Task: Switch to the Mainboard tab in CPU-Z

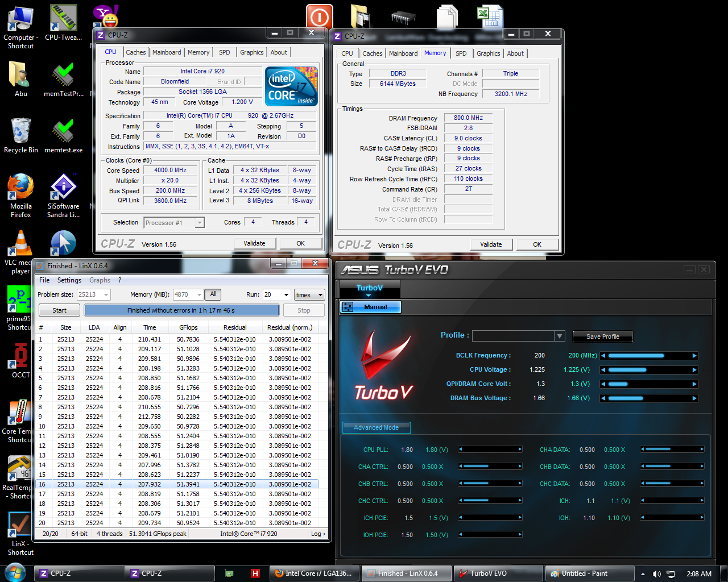Action: pyautogui.click(x=167, y=52)
